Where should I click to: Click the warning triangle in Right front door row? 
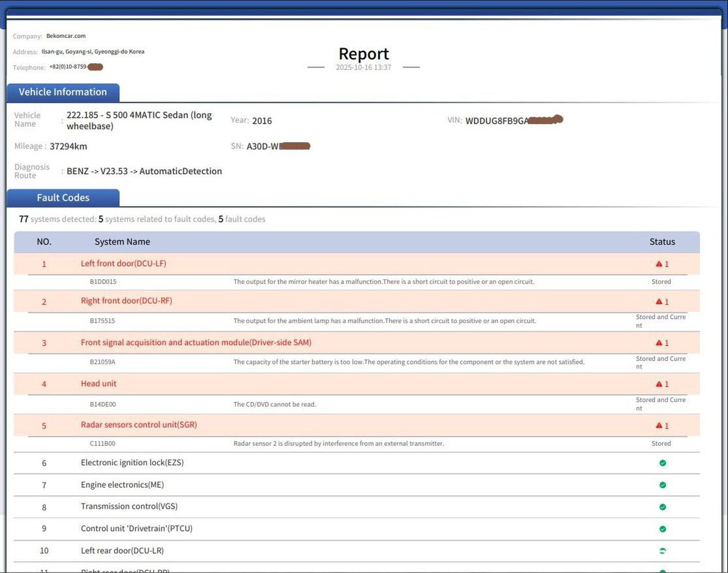tap(659, 302)
